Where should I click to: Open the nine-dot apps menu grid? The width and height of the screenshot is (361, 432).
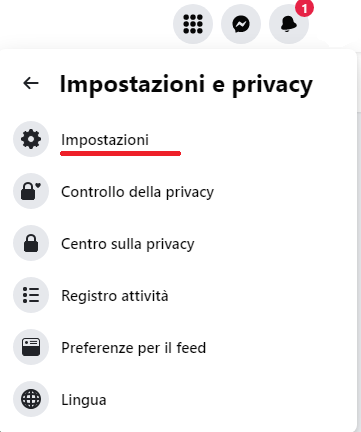193,24
